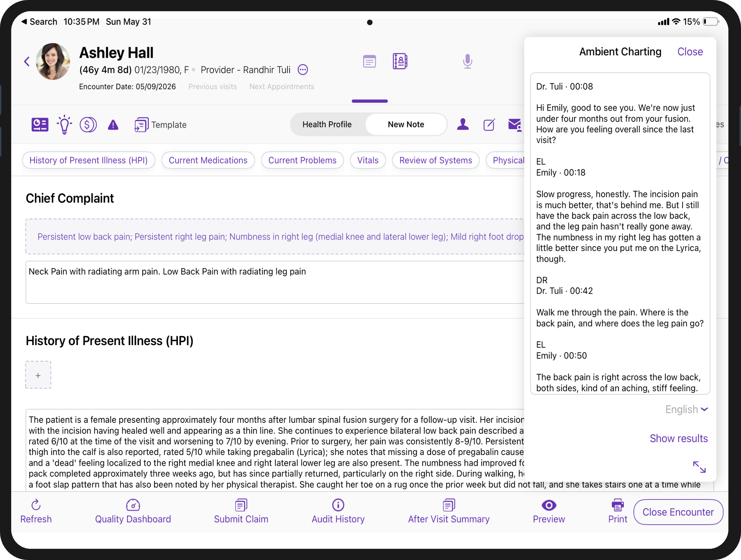Open Next Appointments
This screenshot has width=741, height=560.
coord(282,86)
